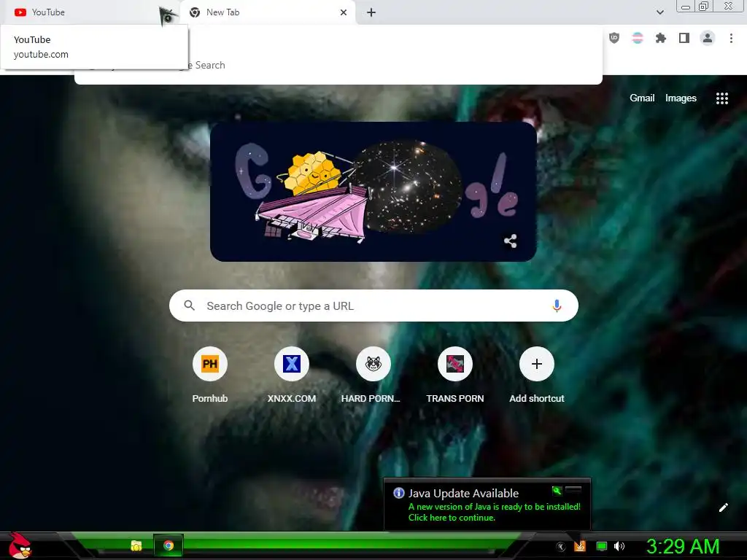747x560 pixels.
Task: Select the Chrome taskbar button
Action: click(x=169, y=545)
